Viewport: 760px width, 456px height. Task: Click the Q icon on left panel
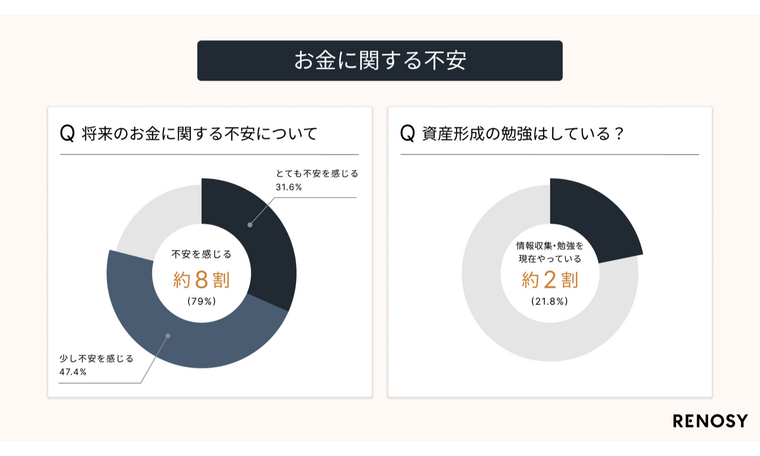[x=67, y=134]
